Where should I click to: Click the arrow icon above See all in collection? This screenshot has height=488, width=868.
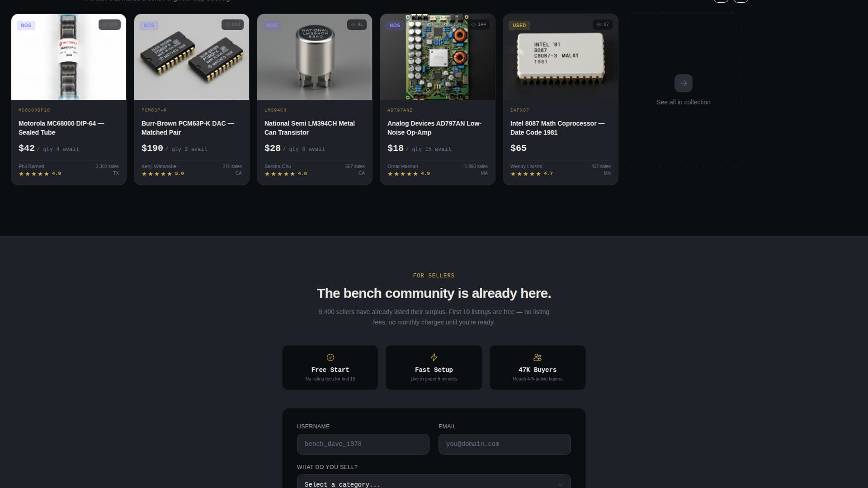(x=683, y=83)
